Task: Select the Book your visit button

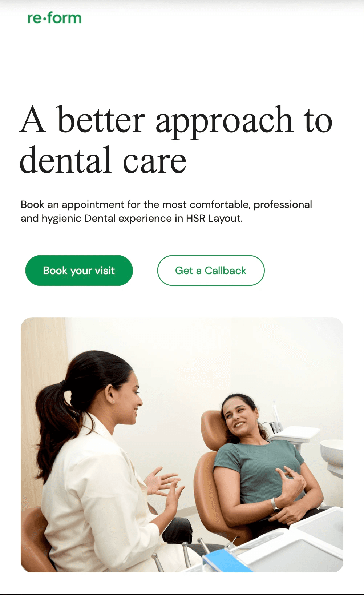Action: click(79, 271)
